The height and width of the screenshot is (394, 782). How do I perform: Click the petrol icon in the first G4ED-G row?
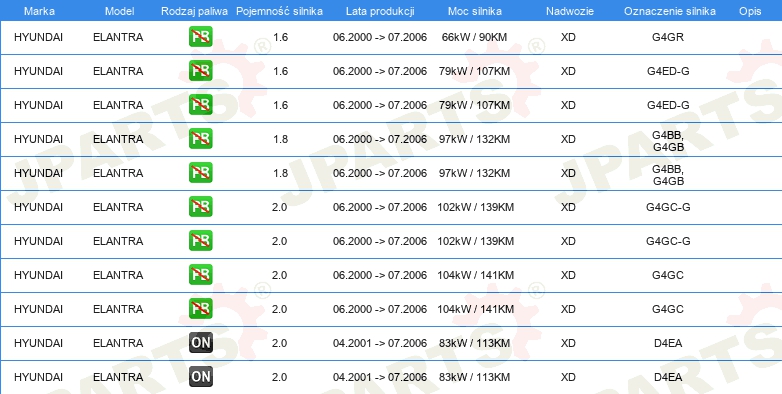coord(200,71)
